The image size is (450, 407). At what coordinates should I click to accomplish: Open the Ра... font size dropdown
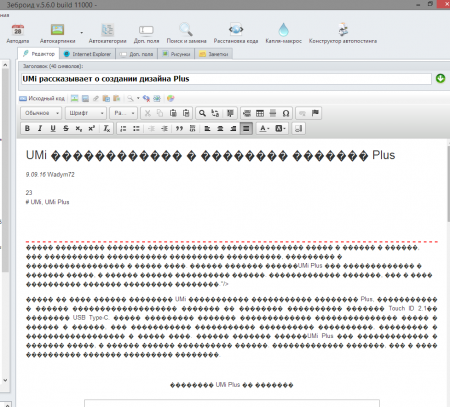[x=124, y=113]
